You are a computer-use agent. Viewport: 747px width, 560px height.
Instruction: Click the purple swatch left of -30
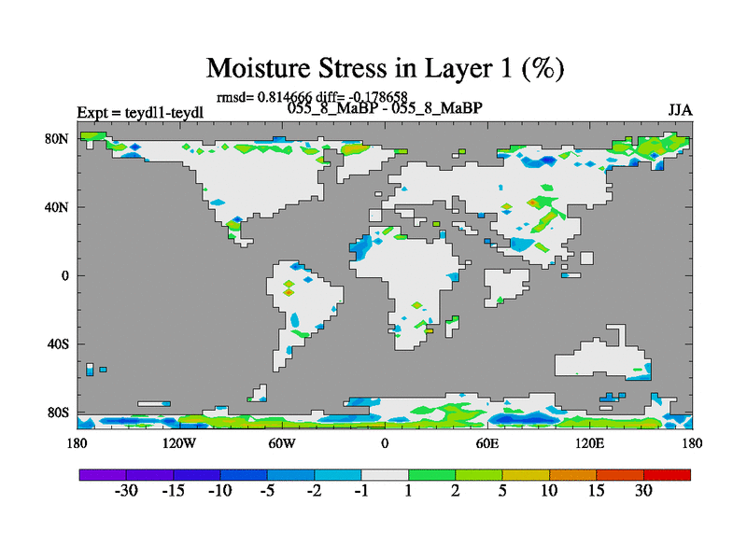click(103, 474)
